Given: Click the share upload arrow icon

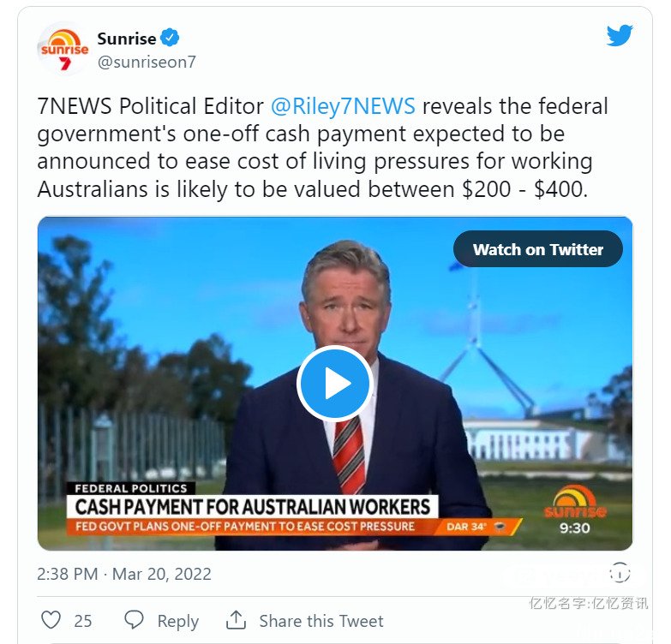Looking at the screenshot, I should click(236, 620).
